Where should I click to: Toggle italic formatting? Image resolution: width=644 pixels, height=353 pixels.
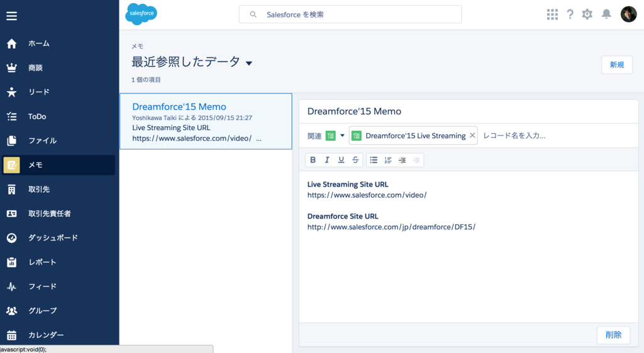pyautogui.click(x=327, y=160)
